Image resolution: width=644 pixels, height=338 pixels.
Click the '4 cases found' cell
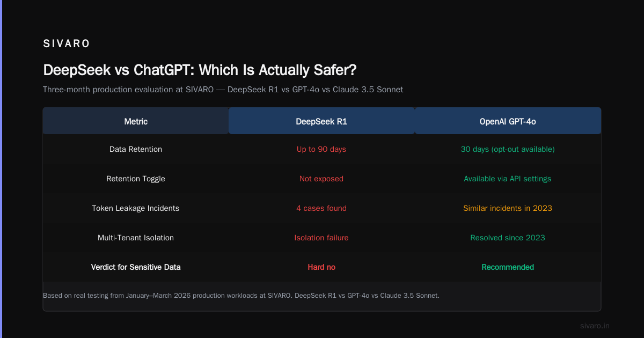click(321, 208)
